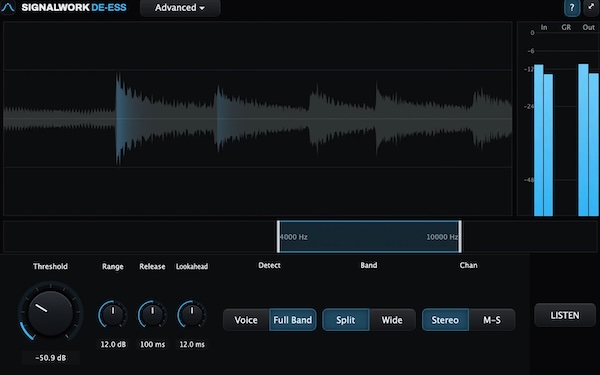Click the GR meter label

coord(566,27)
